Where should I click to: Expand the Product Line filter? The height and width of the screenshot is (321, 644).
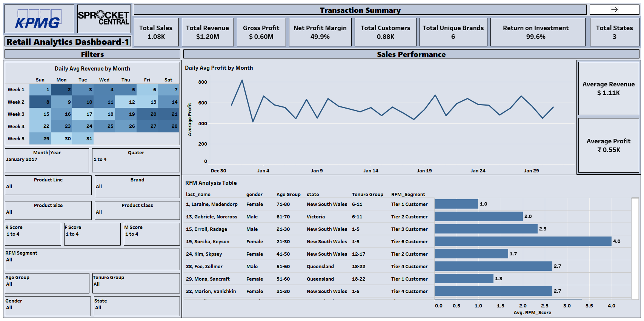point(48,186)
